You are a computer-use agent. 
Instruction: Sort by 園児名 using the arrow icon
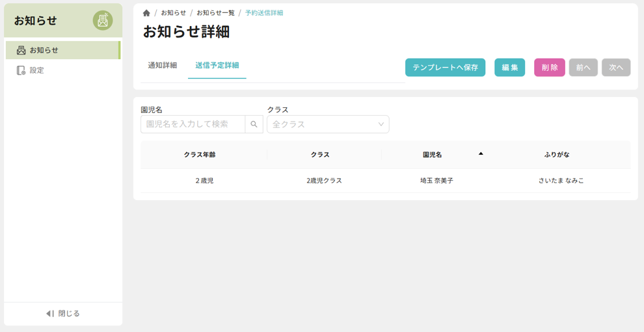481,154
